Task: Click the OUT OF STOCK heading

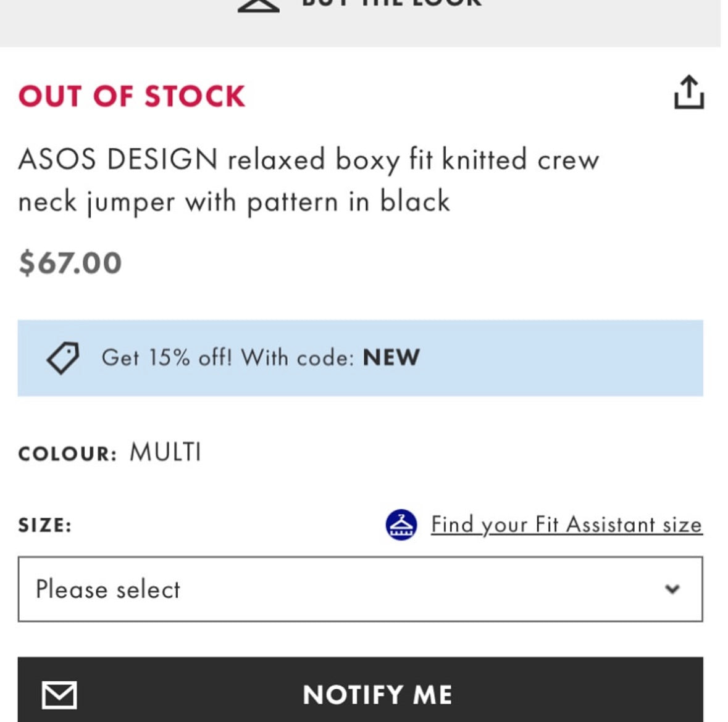Action: [131, 95]
